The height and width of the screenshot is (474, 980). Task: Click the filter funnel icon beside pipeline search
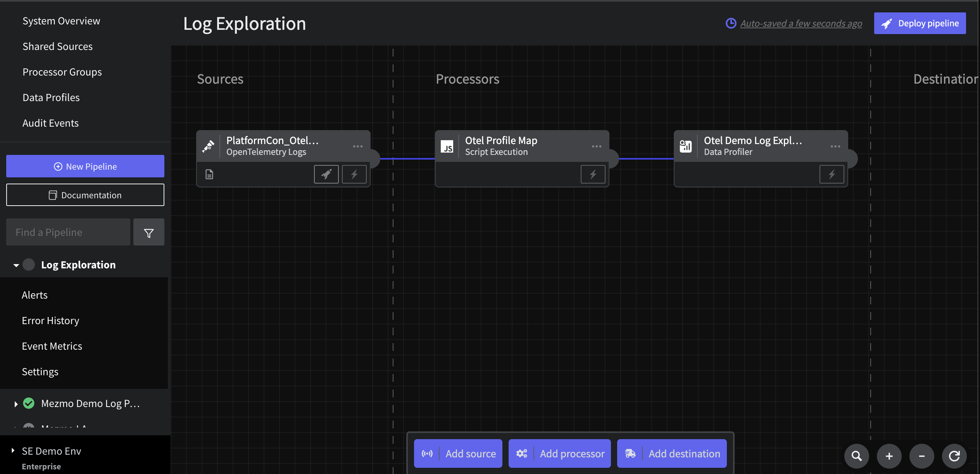pyautogui.click(x=148, y=232)
